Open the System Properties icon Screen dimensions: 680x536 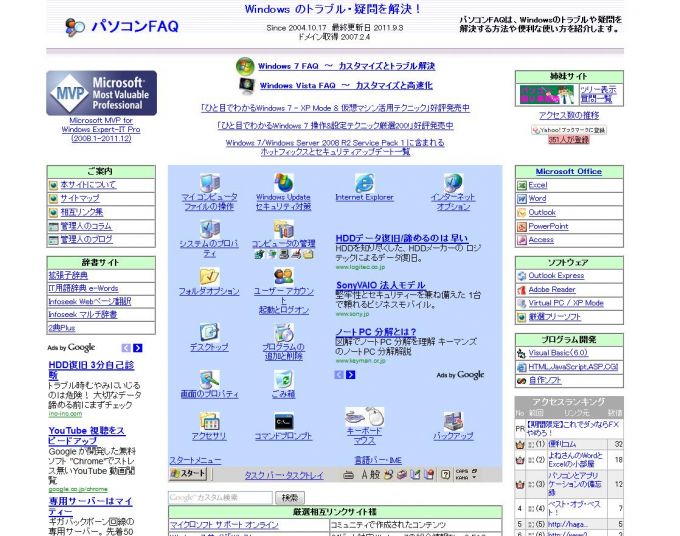coord(210,229)
